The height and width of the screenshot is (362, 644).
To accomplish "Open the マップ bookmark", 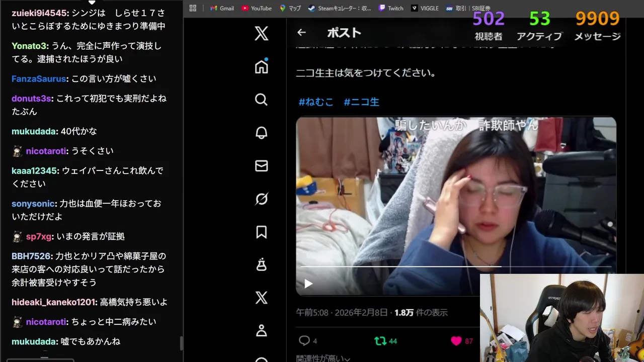I will click(x=290, y=8).
